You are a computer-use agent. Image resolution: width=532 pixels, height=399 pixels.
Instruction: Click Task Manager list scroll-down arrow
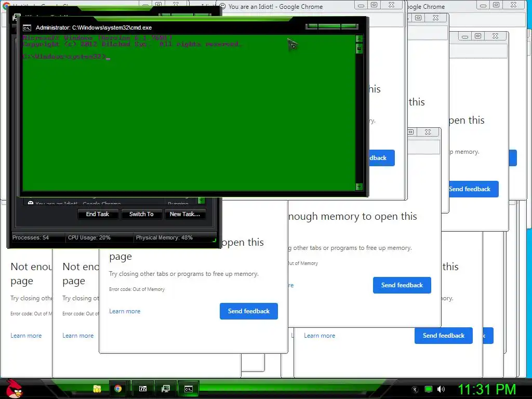[201, 201]
